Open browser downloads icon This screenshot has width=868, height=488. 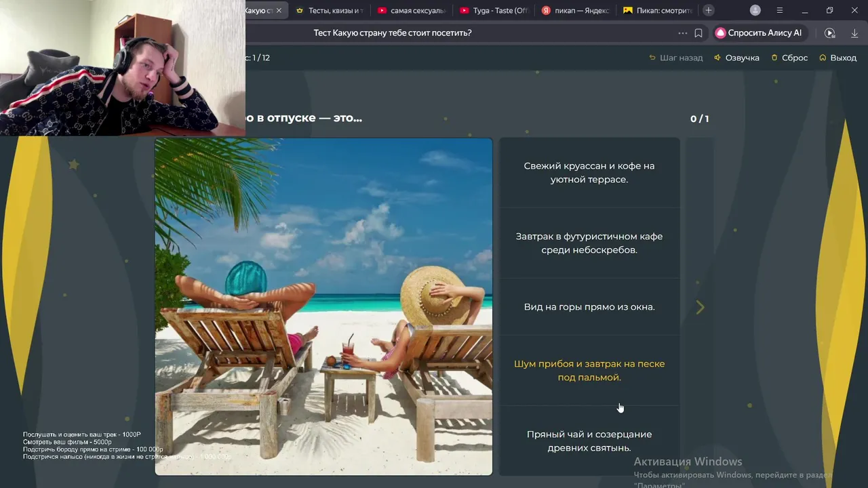854,33
